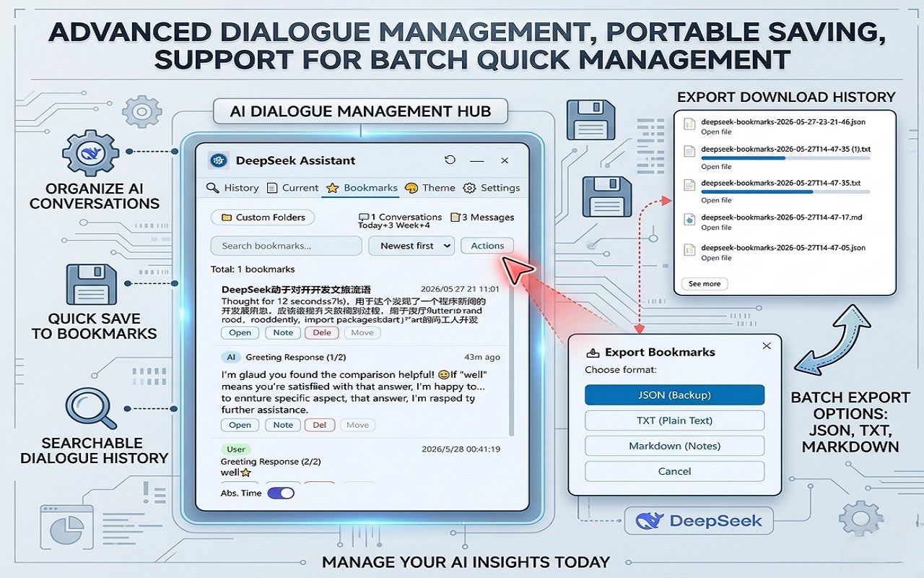This screenshot has width=924, height=578.
Task: Close the Export Bookmarks dialog with X
Action: 767,346
